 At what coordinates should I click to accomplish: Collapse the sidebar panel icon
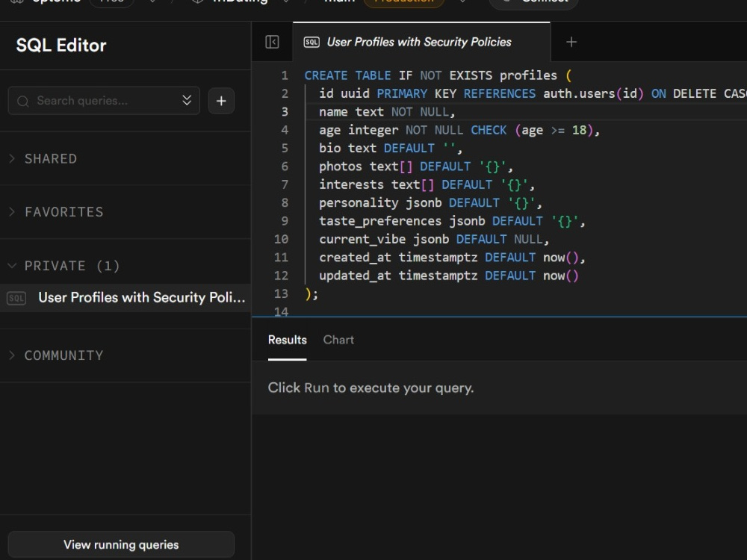point(272,42)
